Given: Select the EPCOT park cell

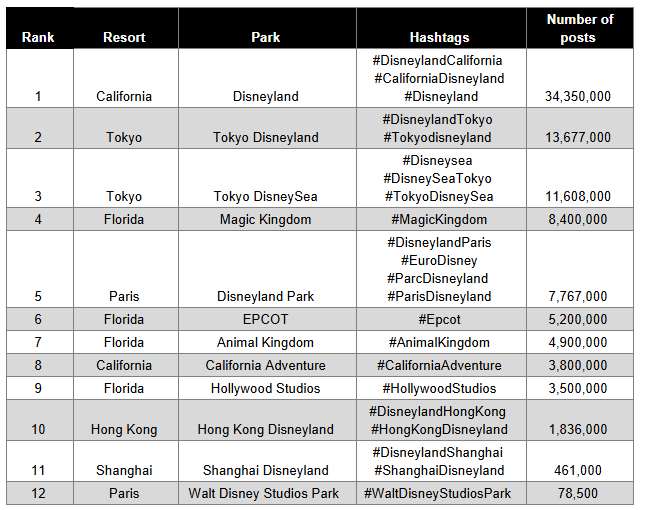Looking at the screenshot, I should tap(267, 319).
